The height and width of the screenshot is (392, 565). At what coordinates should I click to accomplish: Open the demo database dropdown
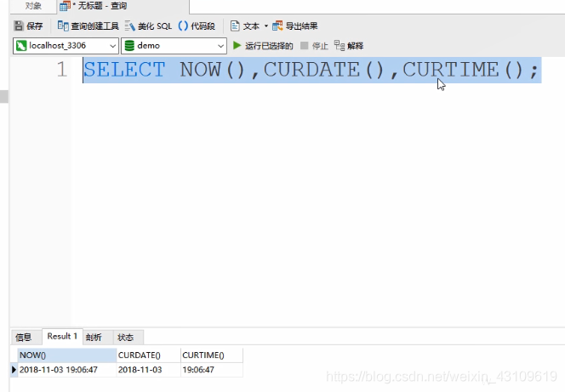pos(220,46)
